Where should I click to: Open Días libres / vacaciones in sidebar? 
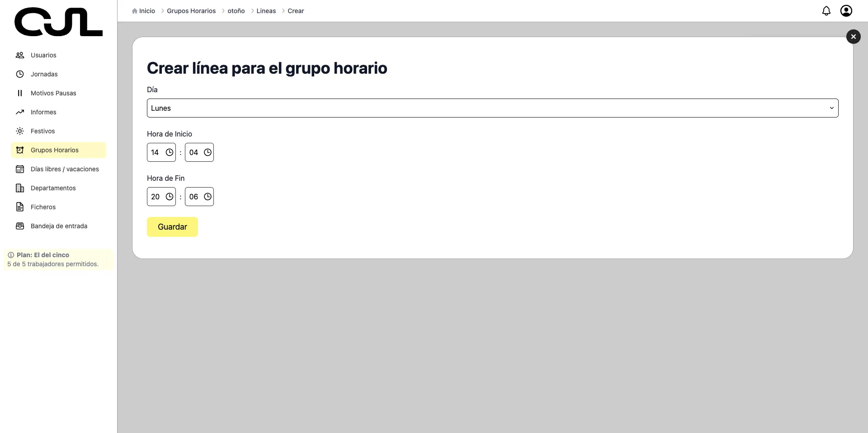(65, 169)
